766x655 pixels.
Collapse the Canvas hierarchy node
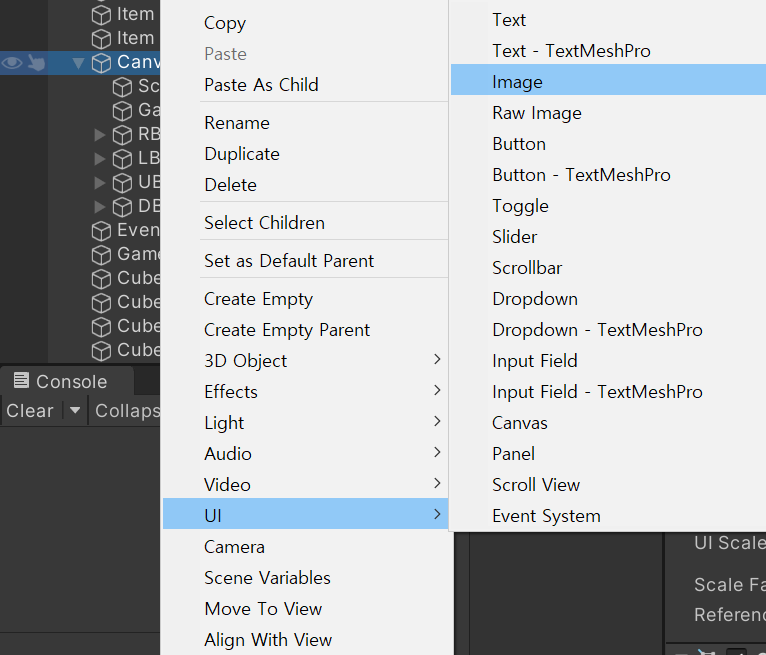78,63
